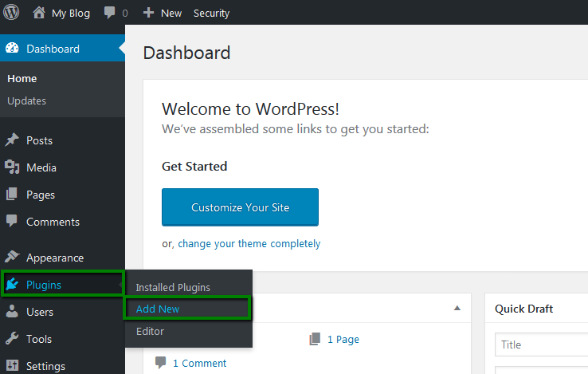Choose Editor from the Plugins flyout

[x=150, y=331]
